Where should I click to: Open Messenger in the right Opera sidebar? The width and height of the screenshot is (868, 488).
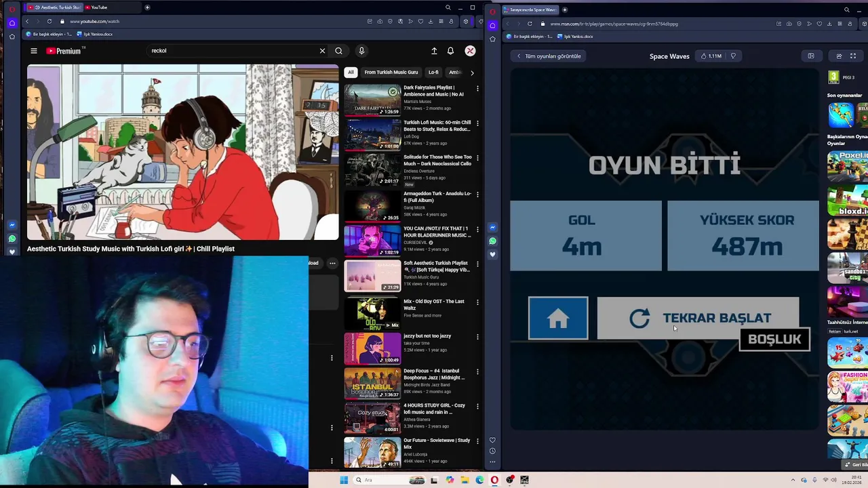(492, 228)
